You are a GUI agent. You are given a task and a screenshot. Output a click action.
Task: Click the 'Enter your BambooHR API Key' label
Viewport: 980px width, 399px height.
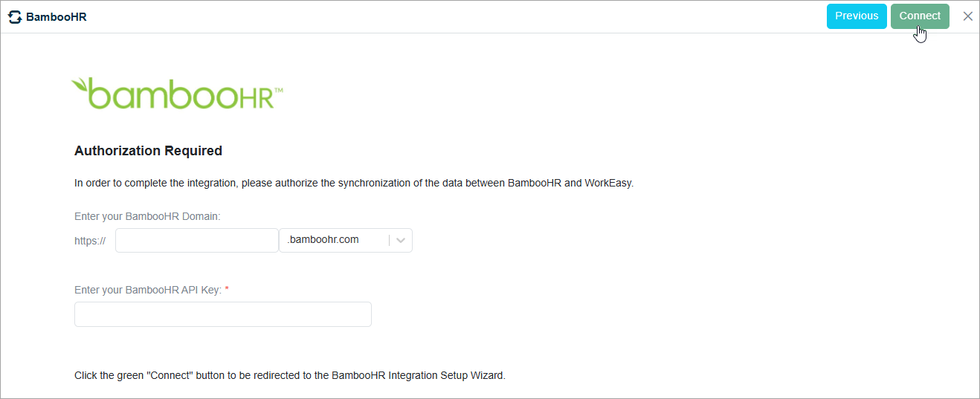tap(148, 290)
